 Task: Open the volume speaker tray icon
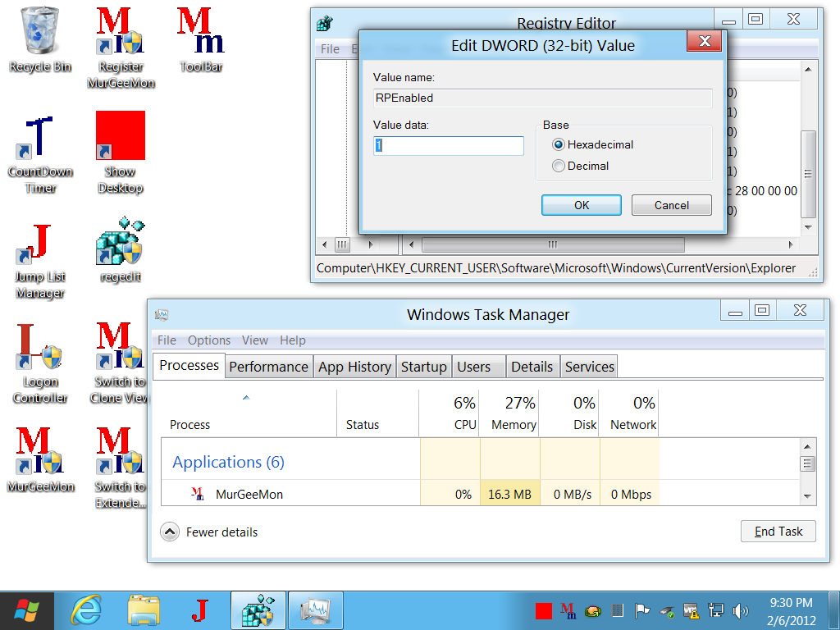(741, 610)
